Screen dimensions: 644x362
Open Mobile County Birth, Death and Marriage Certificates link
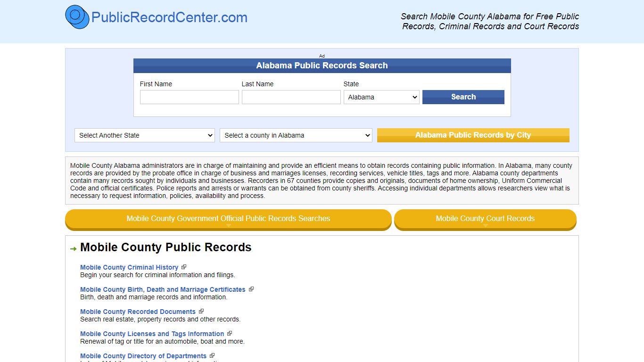[x=163, y=289]
